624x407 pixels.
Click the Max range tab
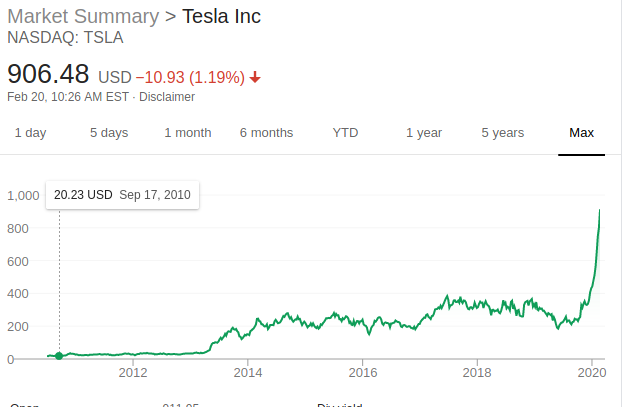coord(581,133)
